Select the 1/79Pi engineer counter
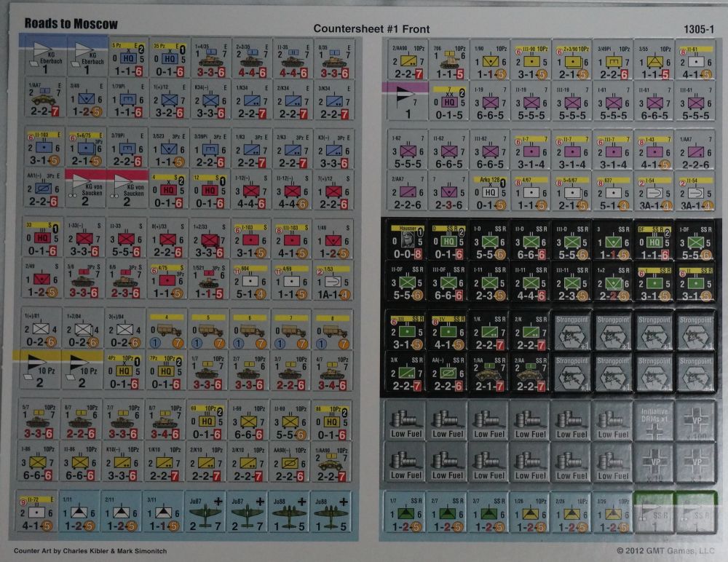Viewport: 728px width, 562px height. point(128,99)
